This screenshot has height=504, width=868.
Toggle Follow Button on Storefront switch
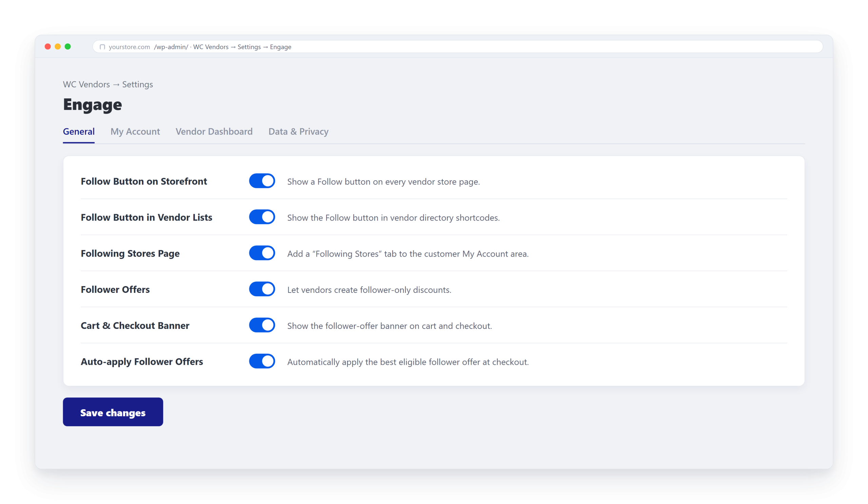click(262, 181)
